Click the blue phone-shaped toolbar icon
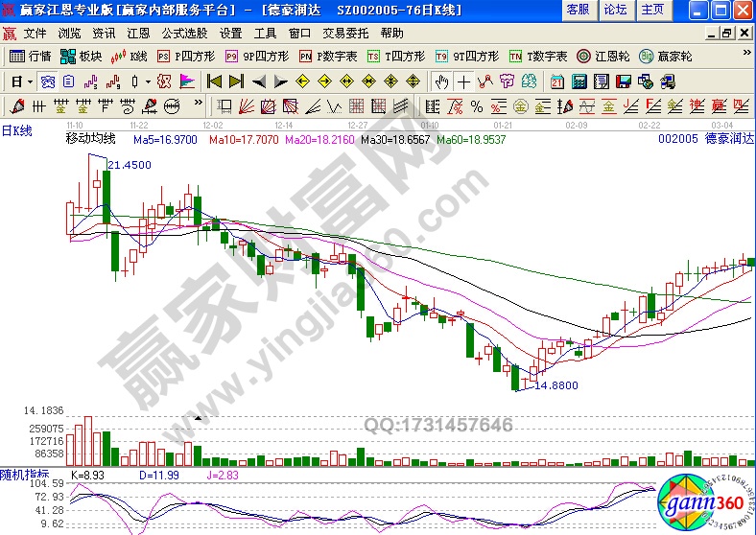 [x=48, y=81]
